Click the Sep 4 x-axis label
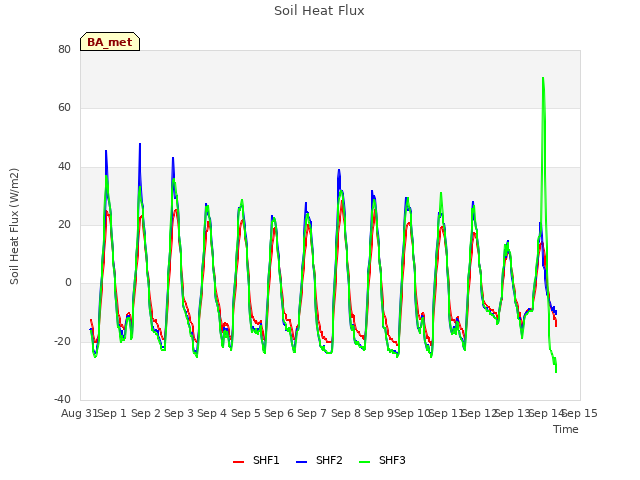This screenshot has height=480, width=640. click(212, 413)
